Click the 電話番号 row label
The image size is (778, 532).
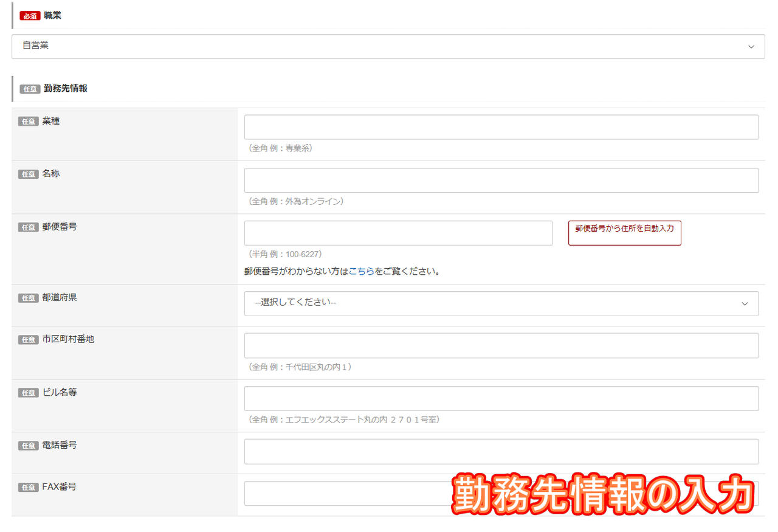60,445
